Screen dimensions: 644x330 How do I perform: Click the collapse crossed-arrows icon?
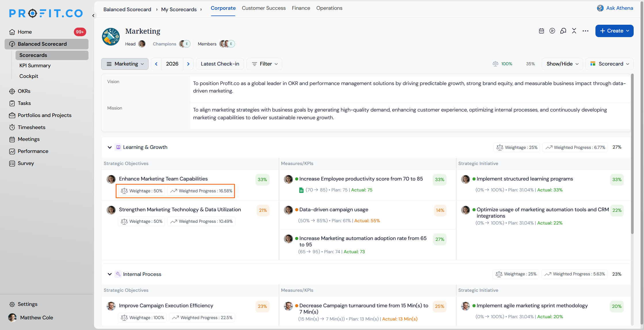574,31
